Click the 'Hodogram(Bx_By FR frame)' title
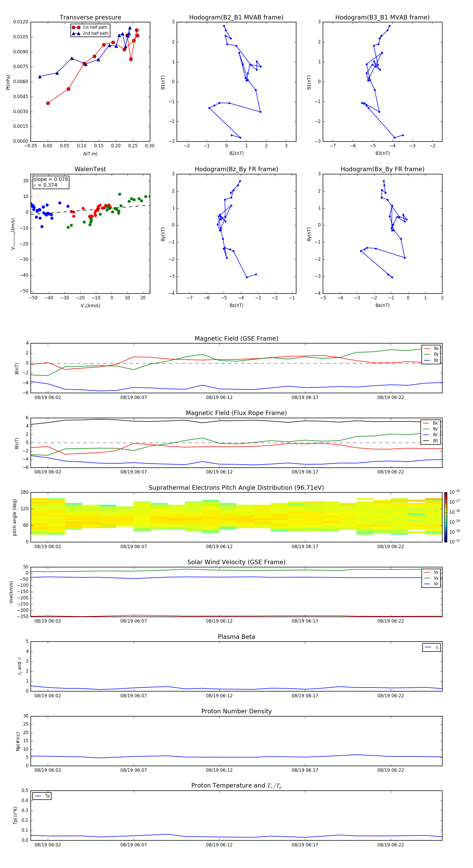Screen dimensions: 473x868 pyautogui.click(x=382, y=169)
